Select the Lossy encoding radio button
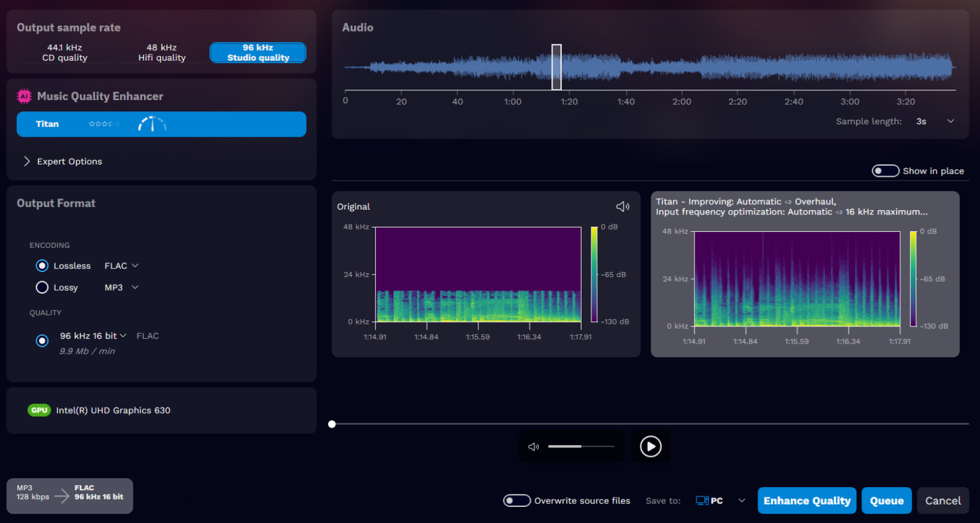 (x=42, y=287)
